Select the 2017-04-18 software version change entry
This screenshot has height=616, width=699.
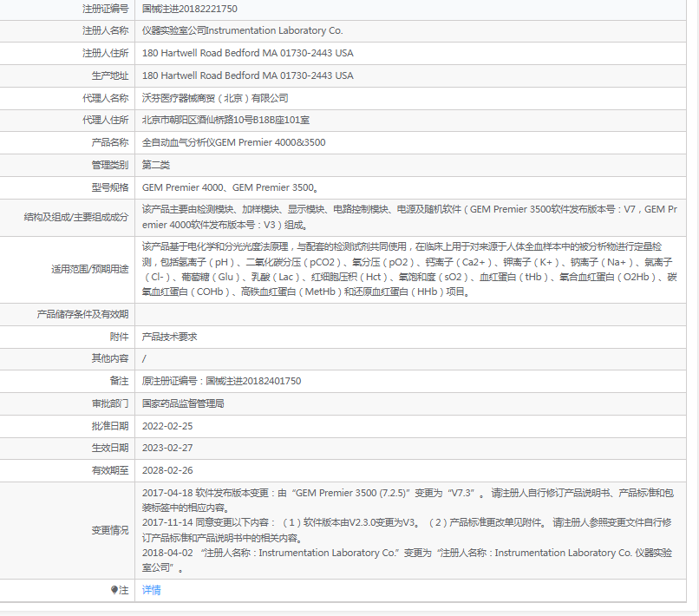tap(408, 501)
